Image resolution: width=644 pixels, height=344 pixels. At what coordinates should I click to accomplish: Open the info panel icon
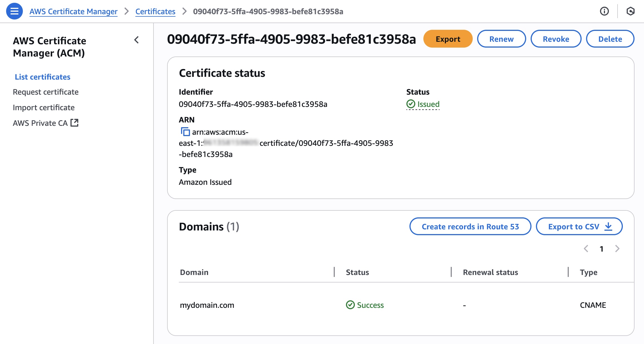604,11
